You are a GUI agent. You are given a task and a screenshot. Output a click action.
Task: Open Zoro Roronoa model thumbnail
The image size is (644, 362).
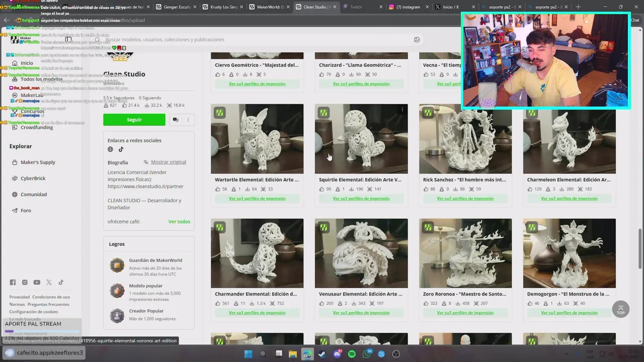[465, 253]
